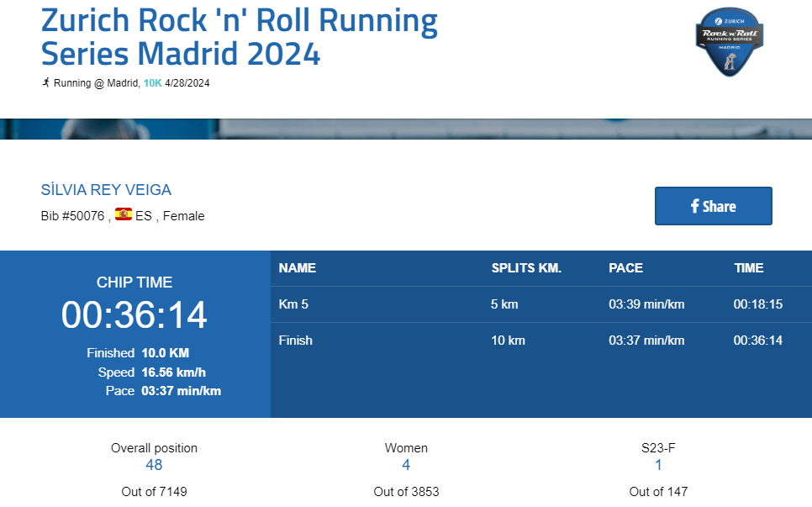Click the Speed 16.56 km/h value

tap(173, 372)
